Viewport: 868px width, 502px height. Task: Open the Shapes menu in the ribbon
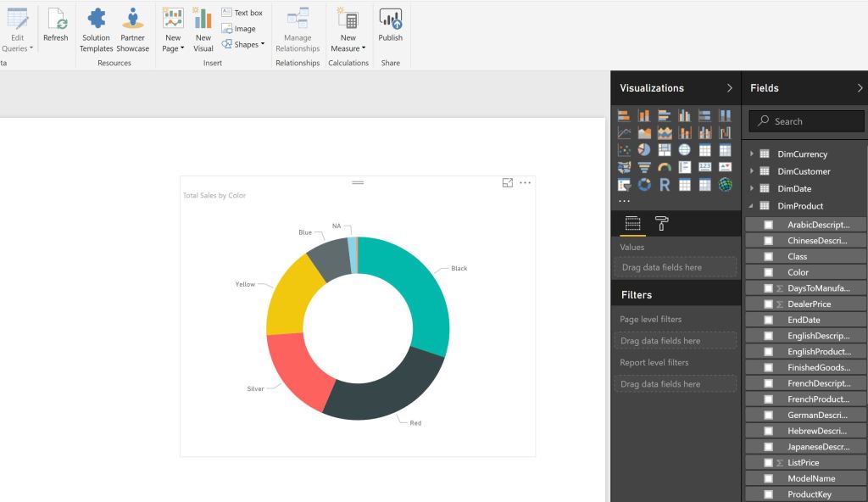243,44
